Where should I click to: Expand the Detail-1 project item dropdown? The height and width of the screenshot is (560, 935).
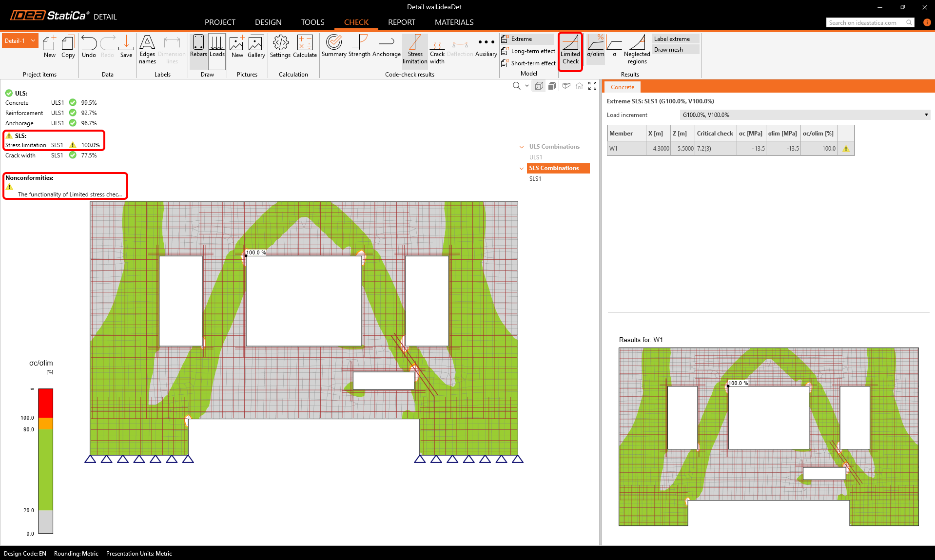[33, 41]
